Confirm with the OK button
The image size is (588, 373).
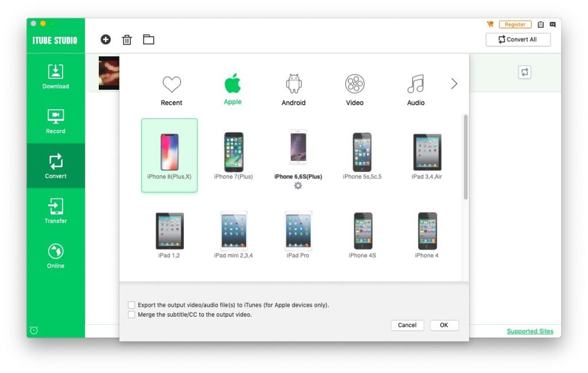[444, 325]
